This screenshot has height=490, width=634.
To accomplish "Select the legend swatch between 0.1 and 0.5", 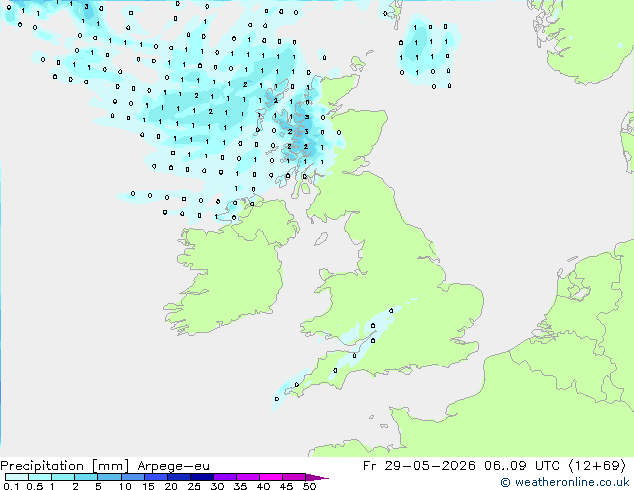I will click(17, 477).
